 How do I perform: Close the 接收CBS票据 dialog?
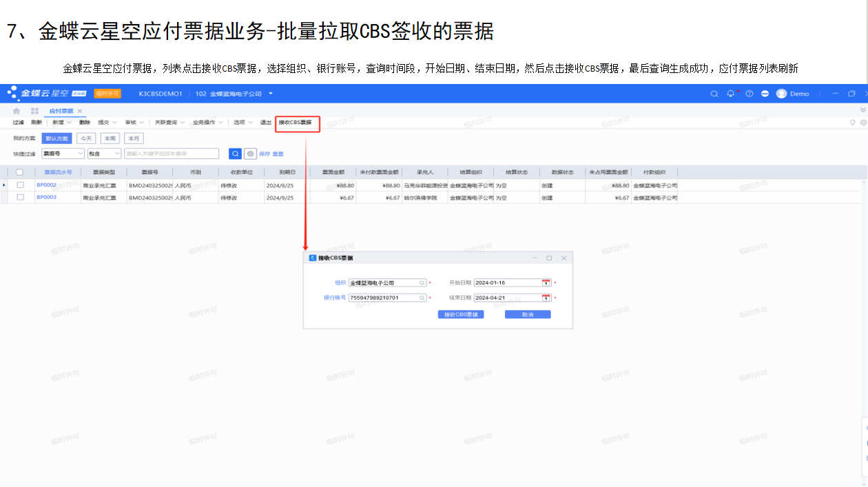click(x=564, y=258)
